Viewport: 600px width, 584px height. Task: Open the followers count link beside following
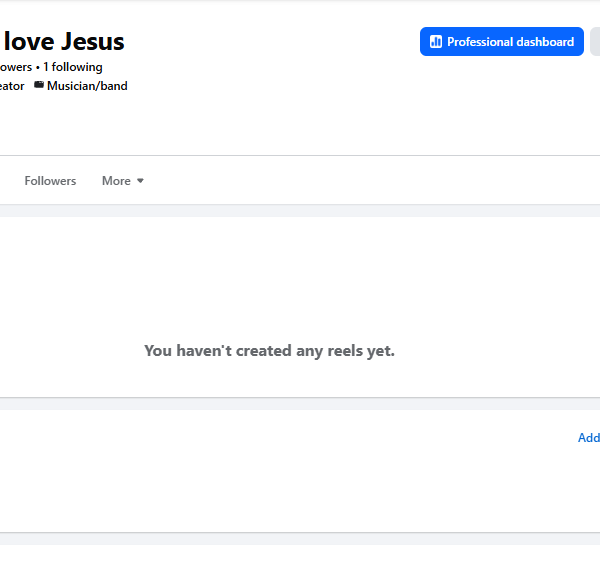16,67
